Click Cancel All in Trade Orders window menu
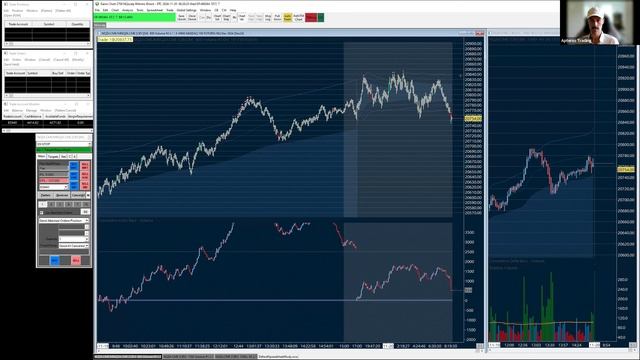640x360 pixels. (x=61, y=60)
